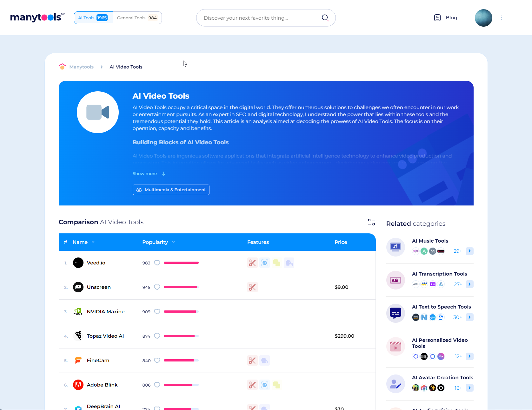The width and height of the screenshot is (532, 410).
Task: Click the Price column header
Action: [x=341, y=242]
